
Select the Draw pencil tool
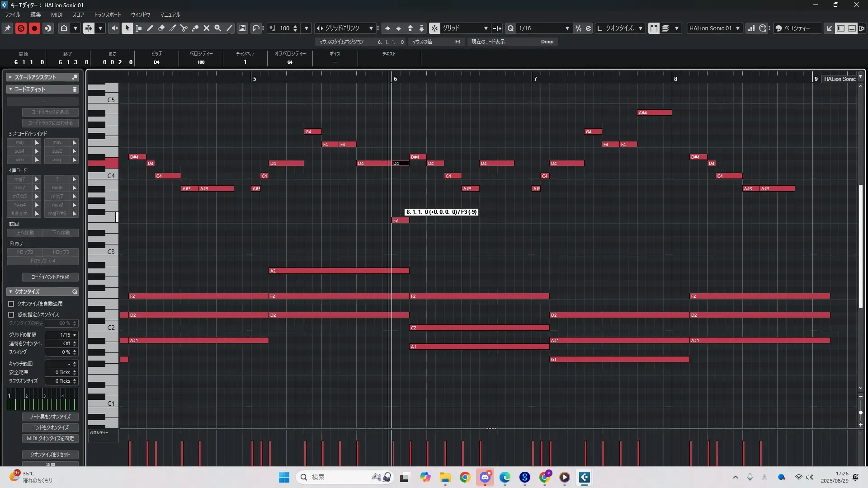coord(150,28)
